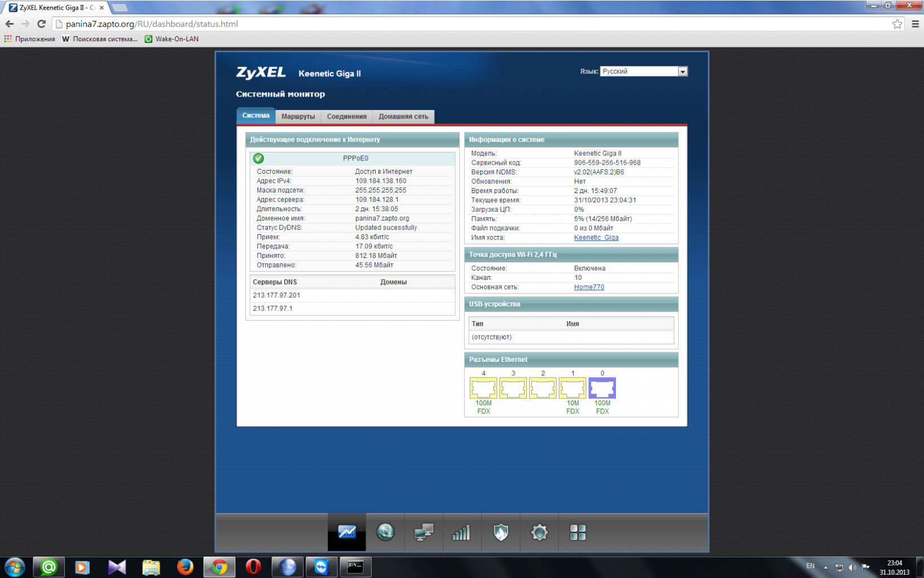Open the command prompt taskbar icon
The width and height of the screenshot is (924, 578).
click(355, 567)
